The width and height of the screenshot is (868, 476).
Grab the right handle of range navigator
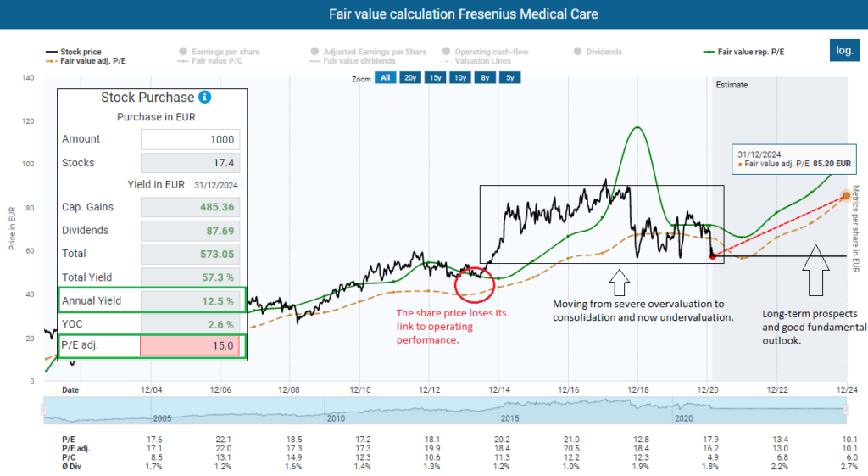[x=846, y=410]
